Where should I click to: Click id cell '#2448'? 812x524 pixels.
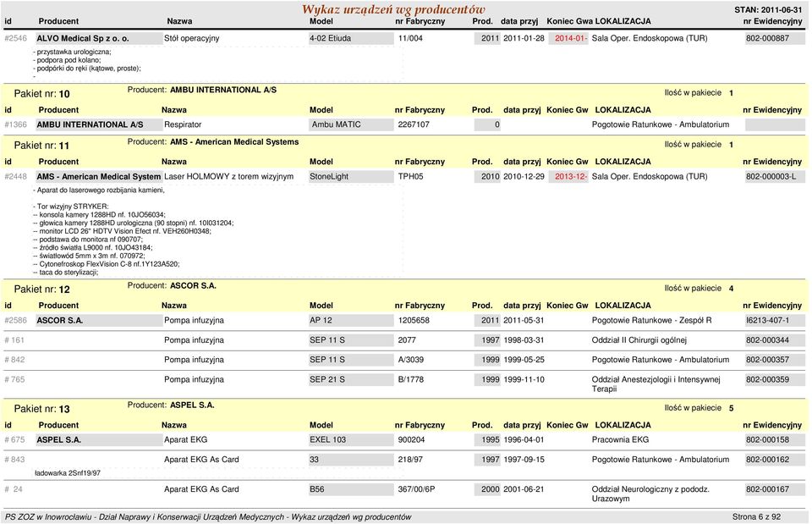click(x=15, y=177)
